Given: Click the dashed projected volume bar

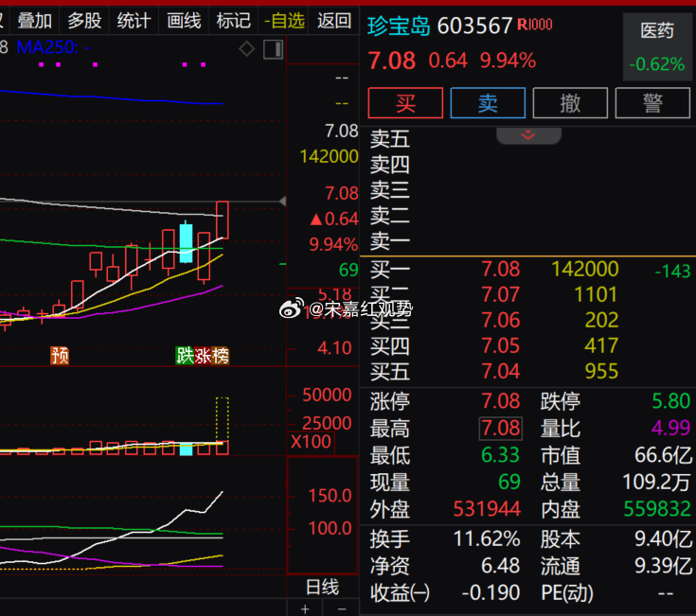Looking at the screenshot, I should (223, 418).
